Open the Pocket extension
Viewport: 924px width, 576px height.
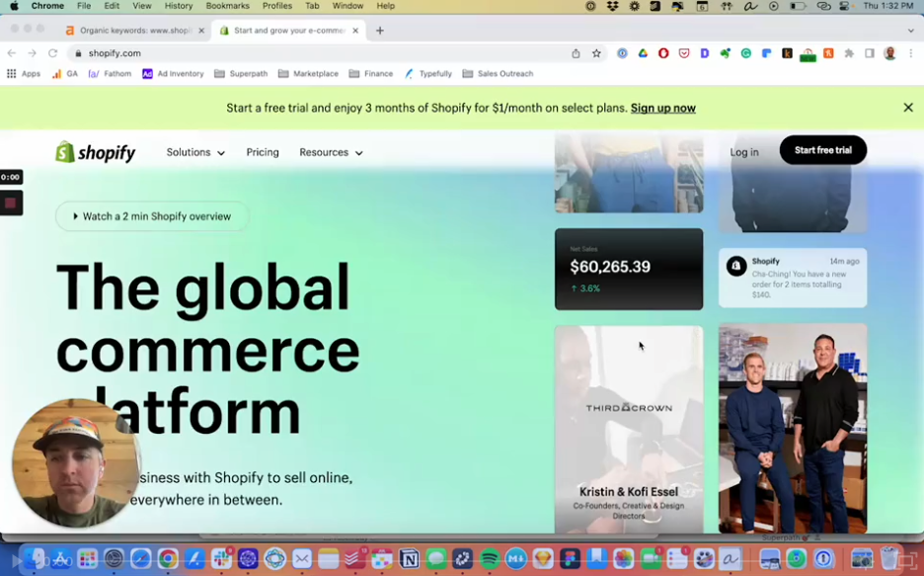point(683,53)
